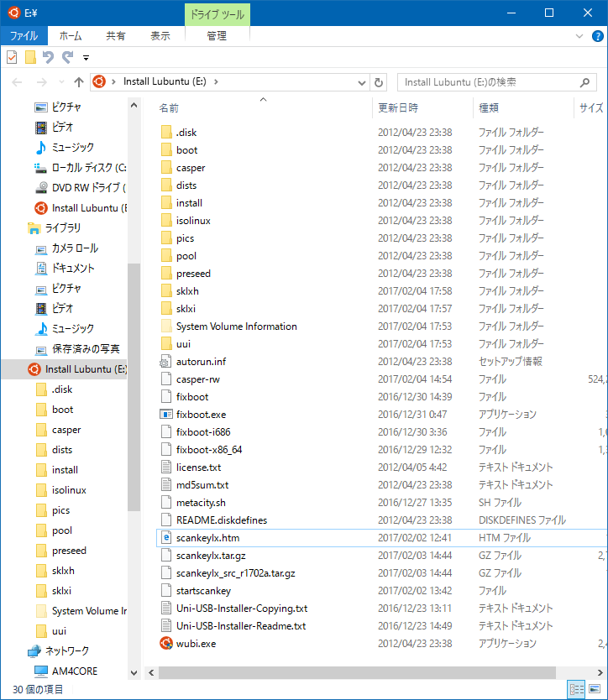Select the license.txt text file icon
The height and width of the screenshot is (700, 608).
point(166,467)
